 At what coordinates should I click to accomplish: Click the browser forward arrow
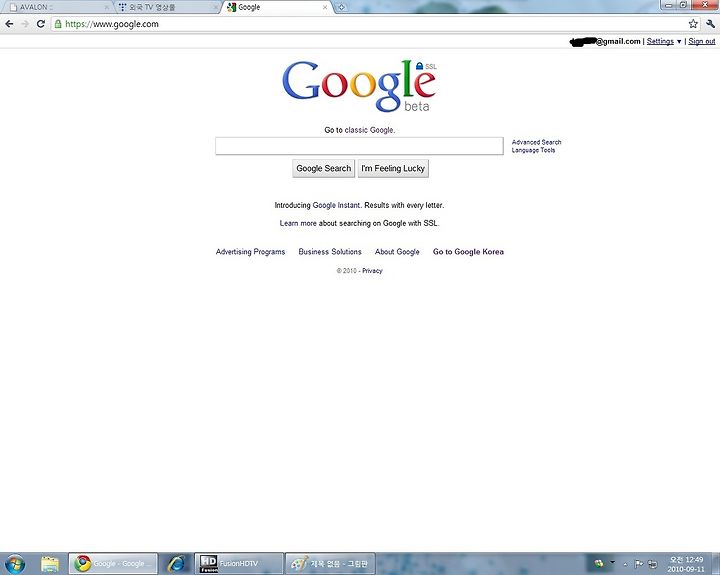click(25, 24)
